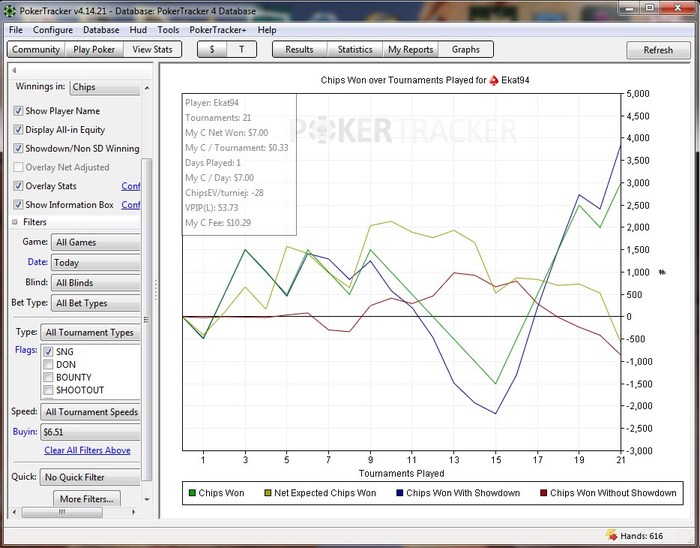Toggle Showdown/Non SD Winning checkbox
Screen dimensions: 700x548
coord(18,148)
